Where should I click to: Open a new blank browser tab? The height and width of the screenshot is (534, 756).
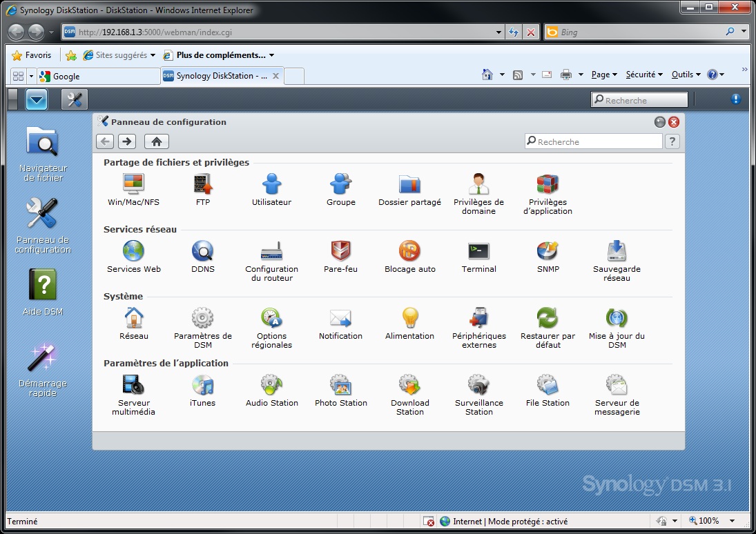[294, 76]
